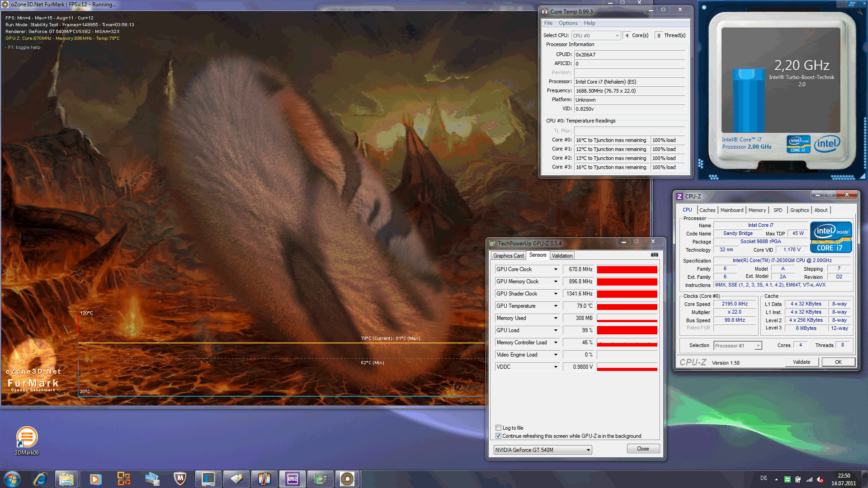Screen dimensions: 868x488
Task: Open the Windows Start menu orb
Action: click(12, 479)
